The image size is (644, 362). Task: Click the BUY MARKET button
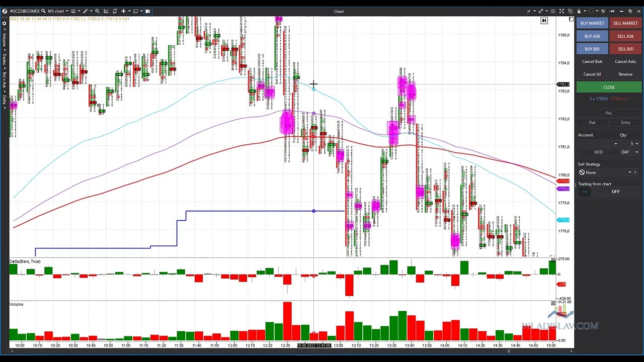592,23
